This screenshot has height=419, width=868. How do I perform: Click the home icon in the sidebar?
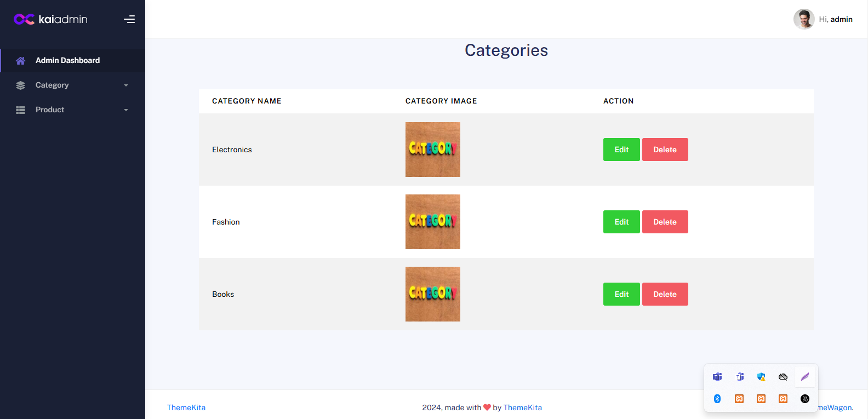[x=20, y=61]
